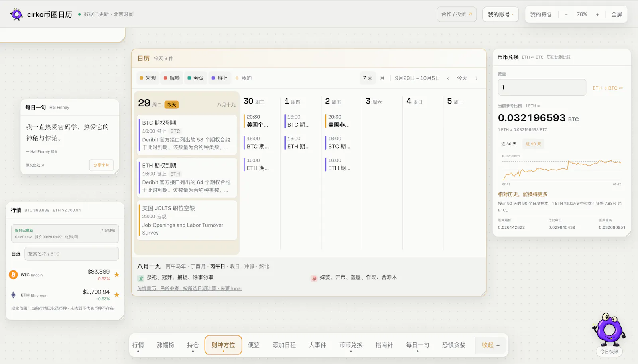Toggle the BTC Bitcoin favorite star
The width and height of the screenshot is (638, 364).
coord(117,274)
